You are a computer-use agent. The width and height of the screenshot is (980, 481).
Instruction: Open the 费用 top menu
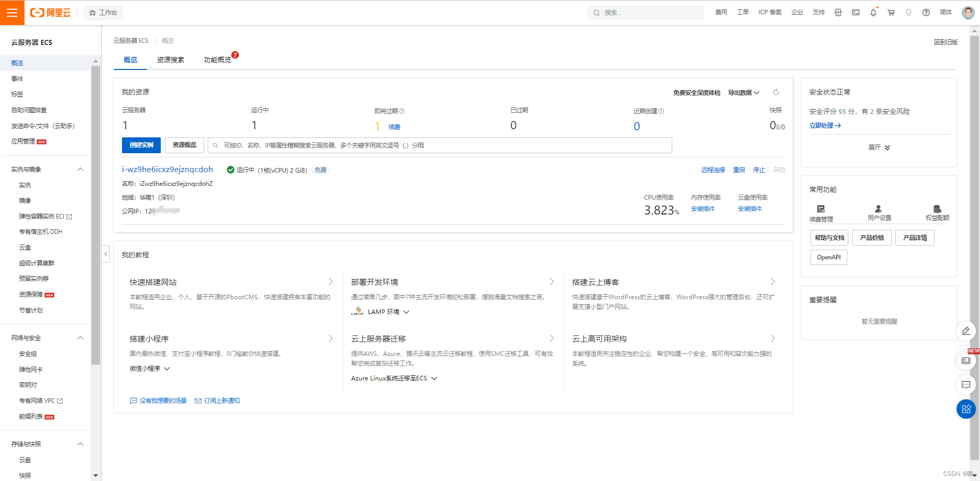721,12
